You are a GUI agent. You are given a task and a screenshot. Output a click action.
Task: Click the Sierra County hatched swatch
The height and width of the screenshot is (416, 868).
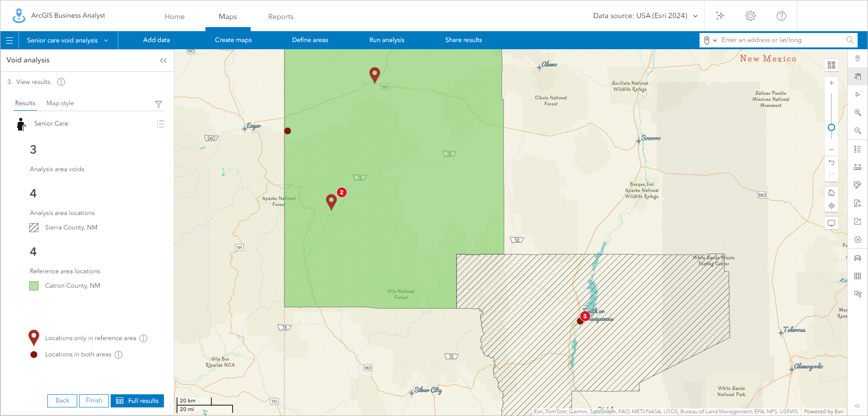point(34,228)
